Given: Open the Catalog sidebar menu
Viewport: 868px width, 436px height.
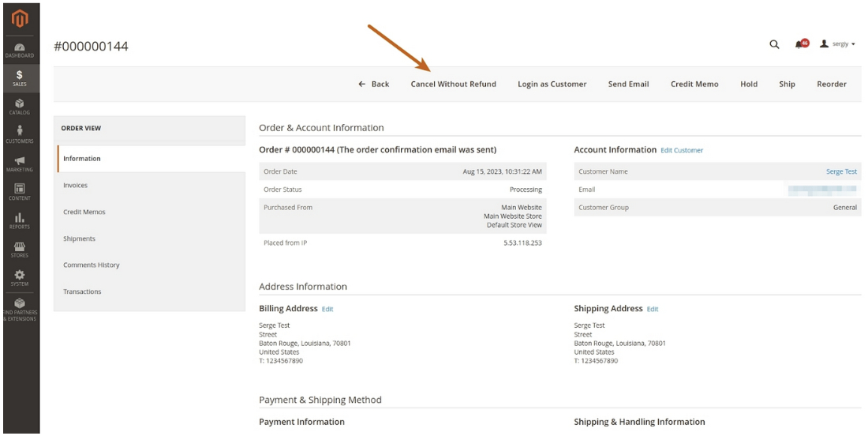Looking at the screenshot, I should click(x=20, y=107).
